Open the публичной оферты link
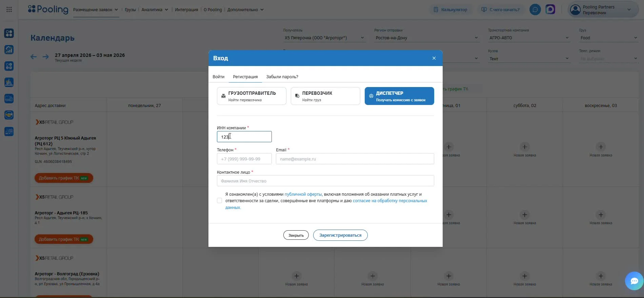This screenshot has height=298, width=644. point(303,194)
